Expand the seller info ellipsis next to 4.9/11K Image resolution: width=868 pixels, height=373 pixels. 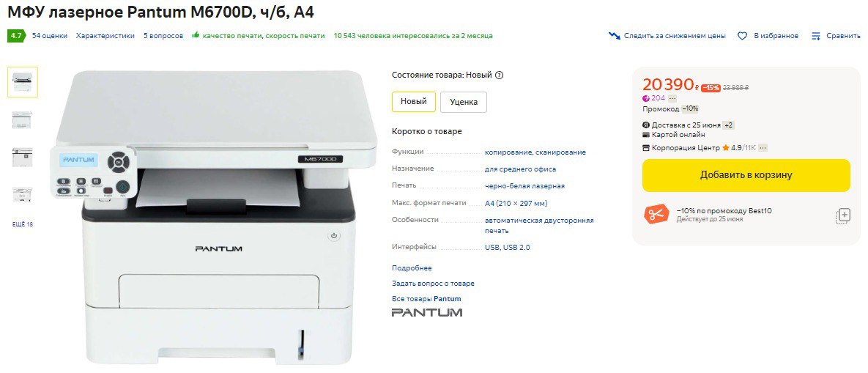tap(763, 148)
